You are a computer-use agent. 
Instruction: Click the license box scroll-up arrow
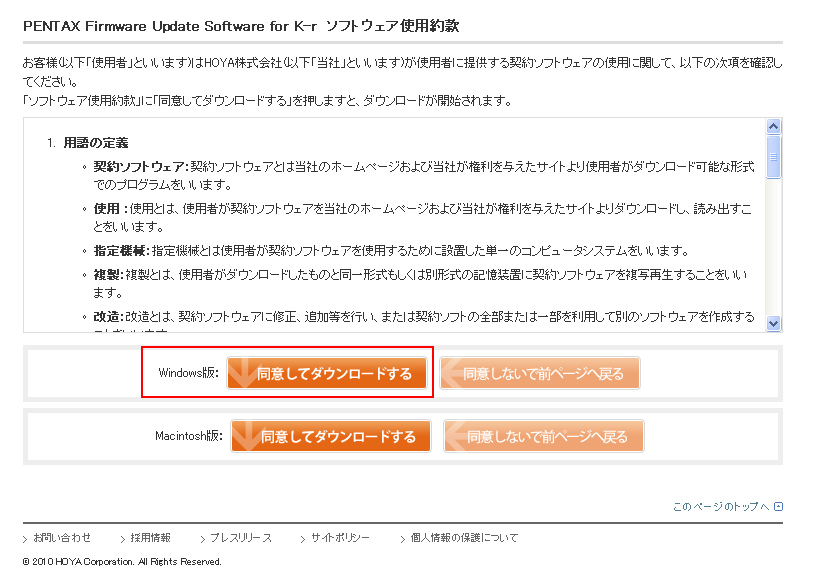[x=773, y=127]
